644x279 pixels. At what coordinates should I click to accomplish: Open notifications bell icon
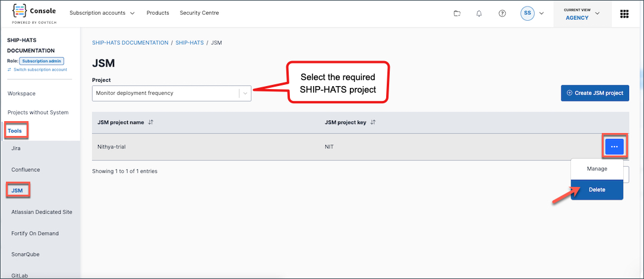(x=479, y=13)
